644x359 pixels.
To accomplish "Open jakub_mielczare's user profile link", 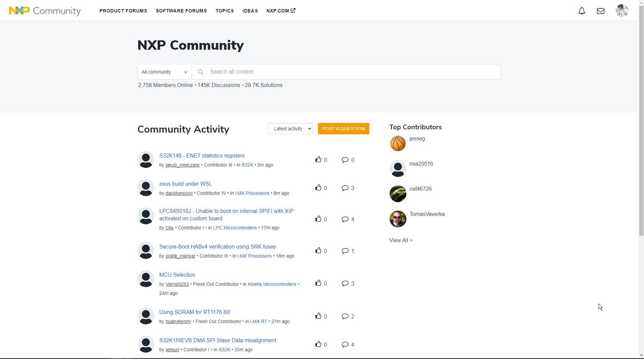I will pyautogui.click(x=182, y=165).
